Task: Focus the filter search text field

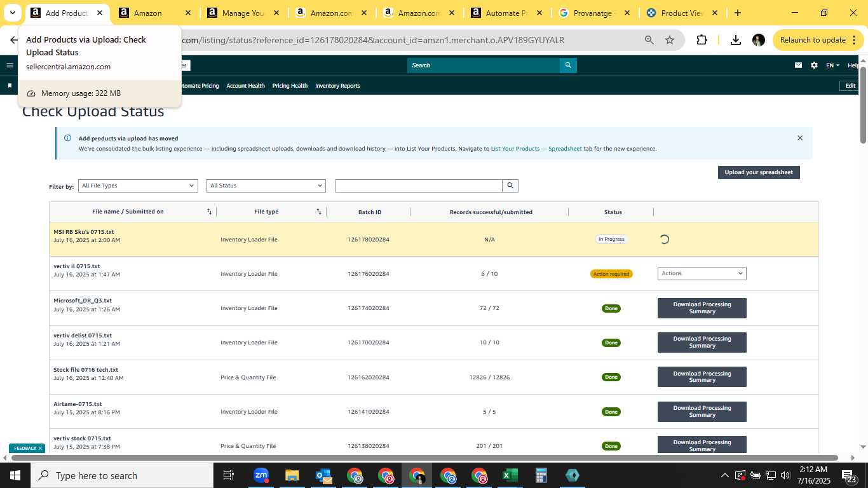Action: pyautogui.click(x=419, y=186)
